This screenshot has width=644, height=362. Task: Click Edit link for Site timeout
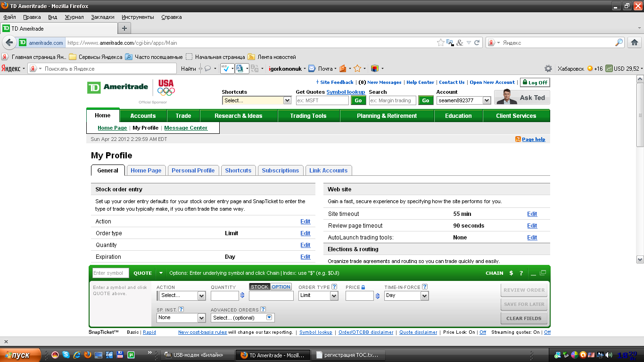[x=532, y=214]
